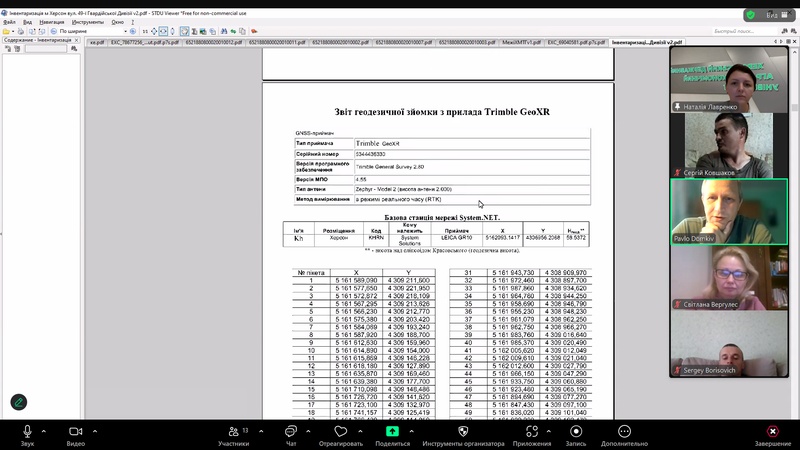
Task: Switch to the МежіХМТГv1.pdf tab
Action: (521, 42)
